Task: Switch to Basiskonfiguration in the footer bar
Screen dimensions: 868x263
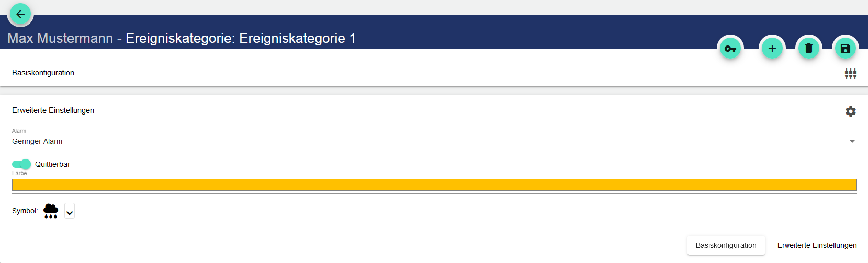Action: pos(726,245)
